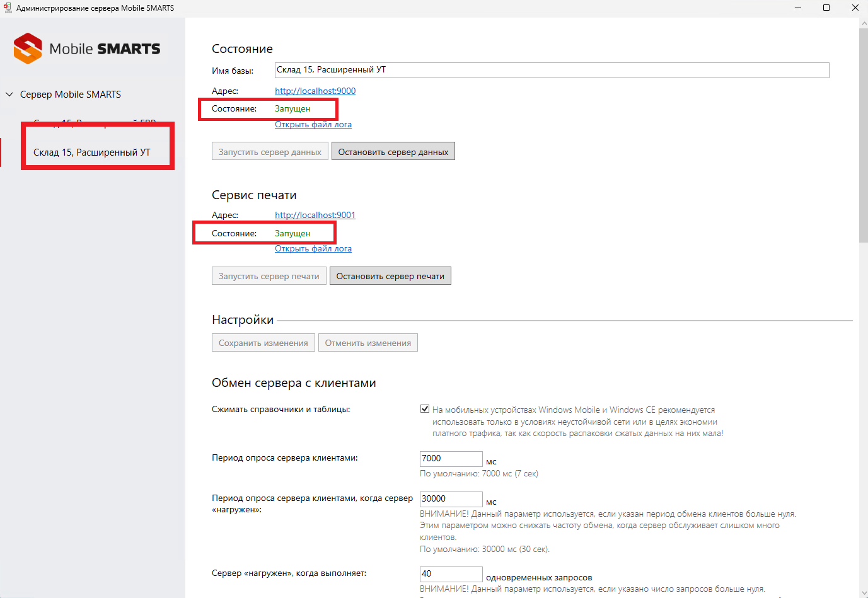Image resolution: width=868 pixels, height=598 pixels.
Task: Click Сохранить изменения button
Action: click(263, 343)
